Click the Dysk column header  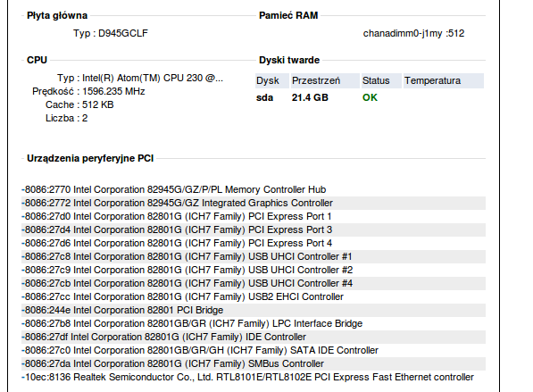click(x=272, y=80)
